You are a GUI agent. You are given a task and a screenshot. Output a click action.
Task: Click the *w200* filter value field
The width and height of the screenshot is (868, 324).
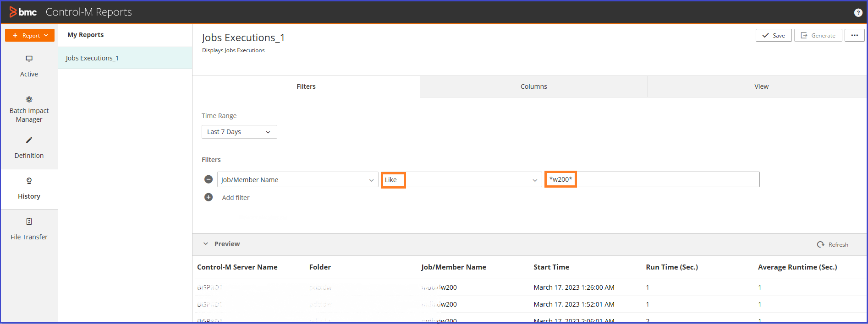652,179
